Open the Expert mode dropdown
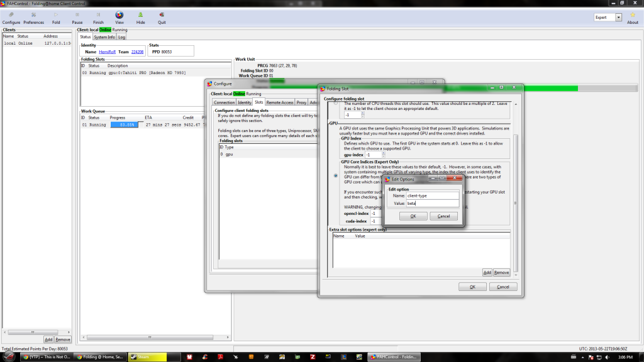 click(x=618, y=17)
